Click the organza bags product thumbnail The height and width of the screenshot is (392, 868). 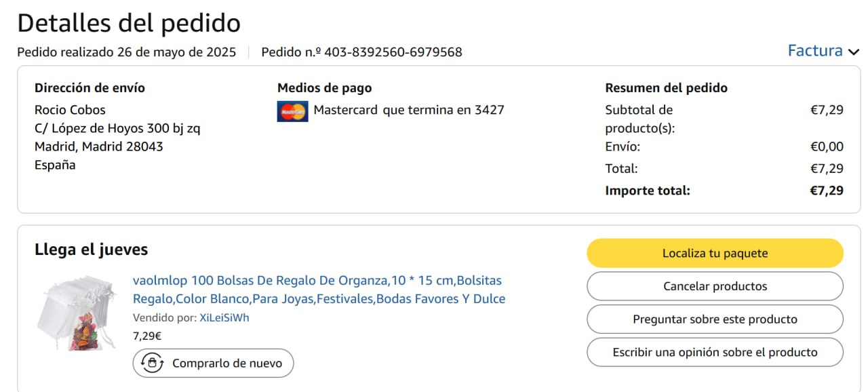coord(75,313)
